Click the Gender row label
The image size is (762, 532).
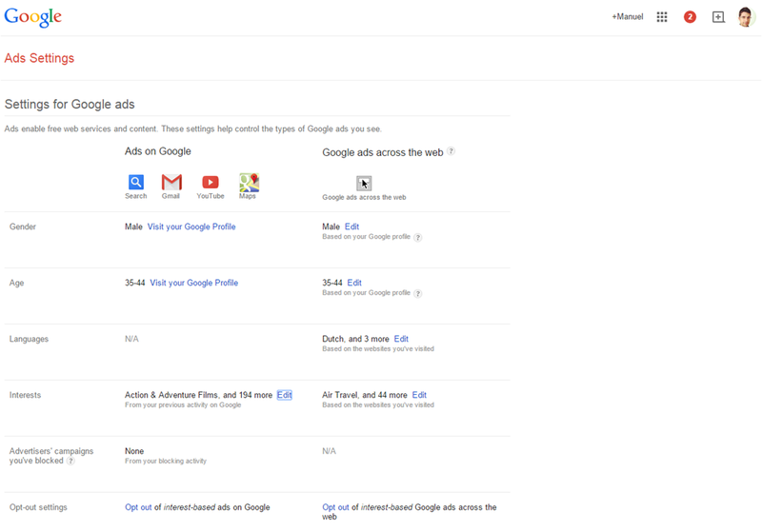click(23, 227)
